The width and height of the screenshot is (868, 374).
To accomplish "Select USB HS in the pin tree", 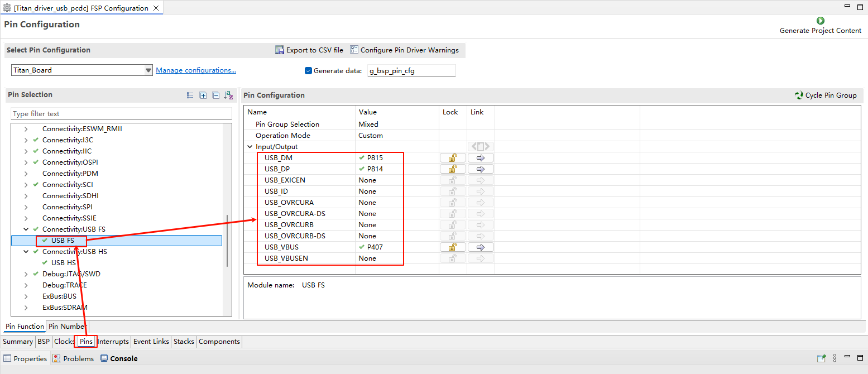I will click(x=63, y=263).
